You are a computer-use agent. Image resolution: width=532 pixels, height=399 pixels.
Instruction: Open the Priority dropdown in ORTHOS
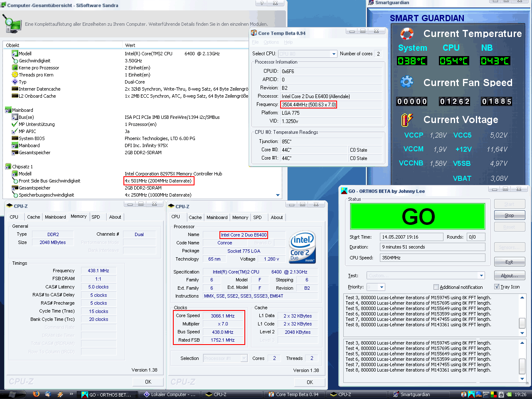[x=382, y=287]
